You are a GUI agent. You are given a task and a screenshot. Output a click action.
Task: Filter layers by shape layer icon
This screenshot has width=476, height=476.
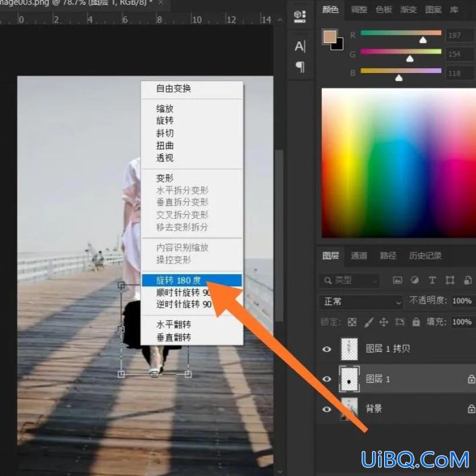coord(450,280)
